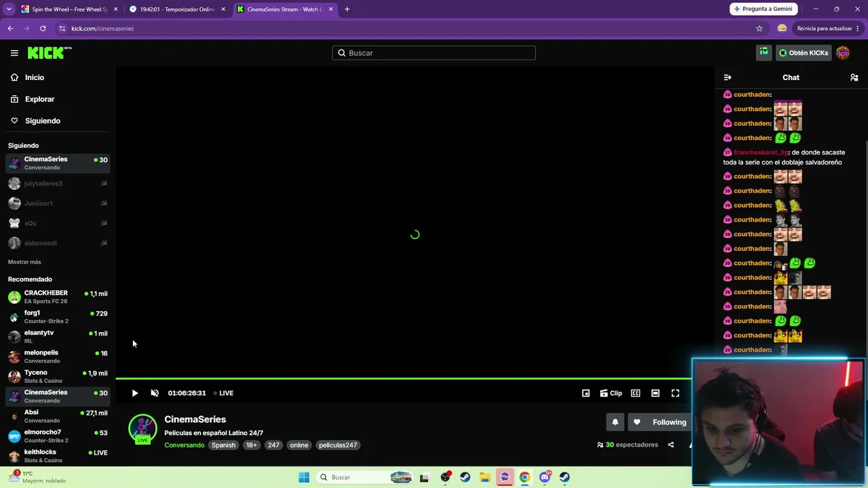Open recommended channel keithlocks
868x488 pixels.
[58, 455]
